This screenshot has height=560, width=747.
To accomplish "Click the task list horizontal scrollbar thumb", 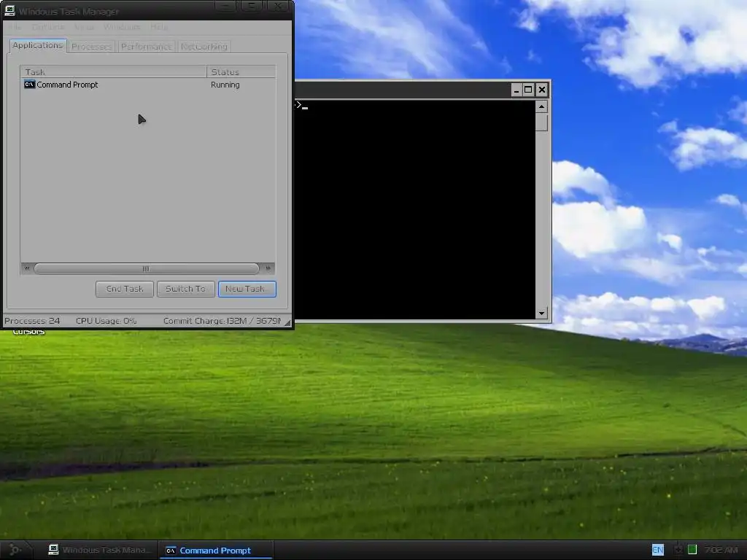I will pyautogui.click(x=146, y=268).
